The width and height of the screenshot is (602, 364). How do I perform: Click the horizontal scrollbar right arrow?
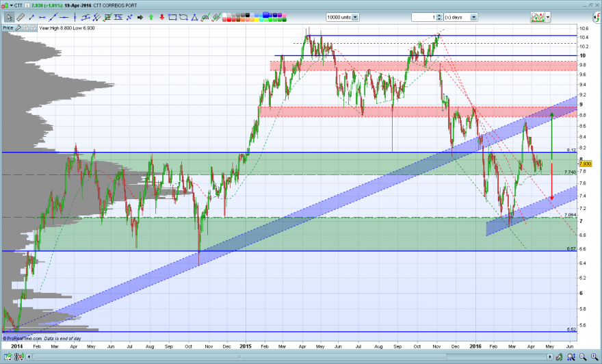pos(550,356)
